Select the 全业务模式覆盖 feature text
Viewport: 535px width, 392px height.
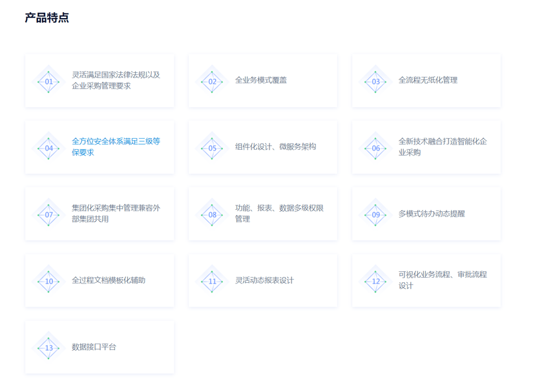[x=260, y=80]
